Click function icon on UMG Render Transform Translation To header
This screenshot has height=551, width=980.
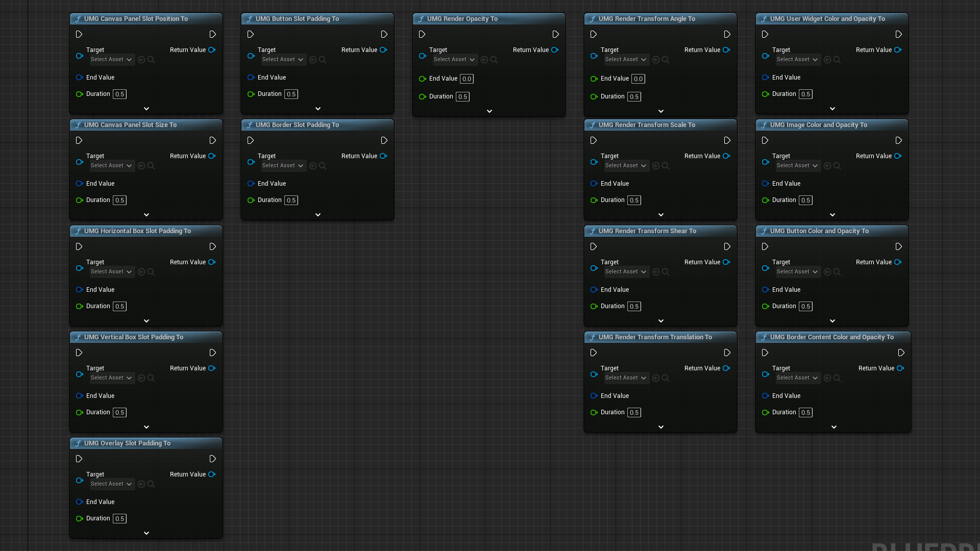coord(593,337)
